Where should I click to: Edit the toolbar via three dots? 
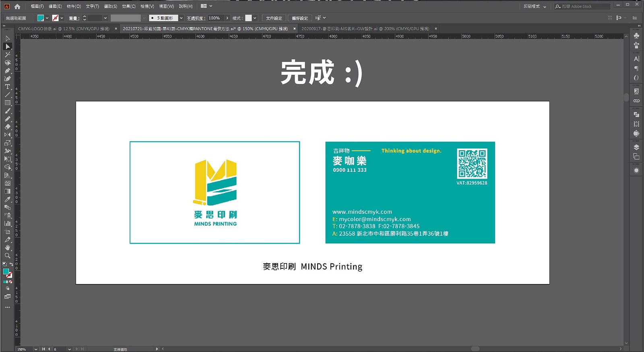(7, 307)
